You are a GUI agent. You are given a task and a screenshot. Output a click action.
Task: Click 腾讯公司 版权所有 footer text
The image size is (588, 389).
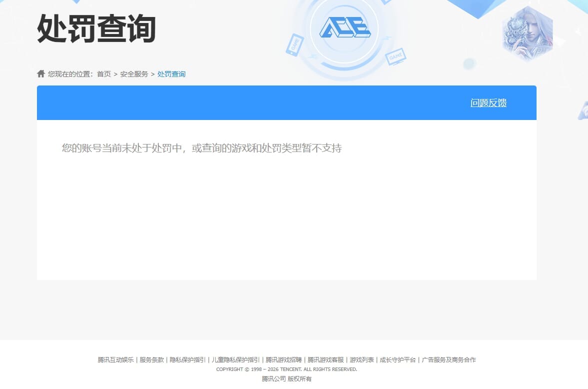286,379
